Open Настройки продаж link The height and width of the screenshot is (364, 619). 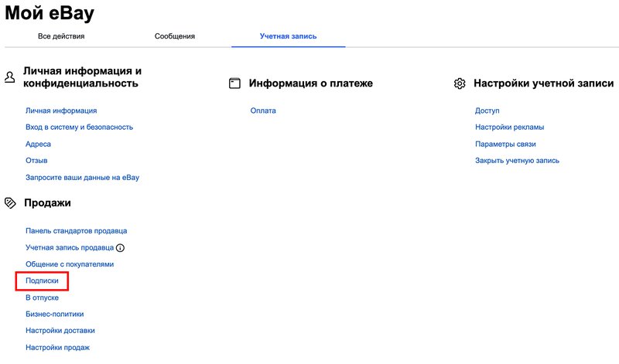(57, 348)
